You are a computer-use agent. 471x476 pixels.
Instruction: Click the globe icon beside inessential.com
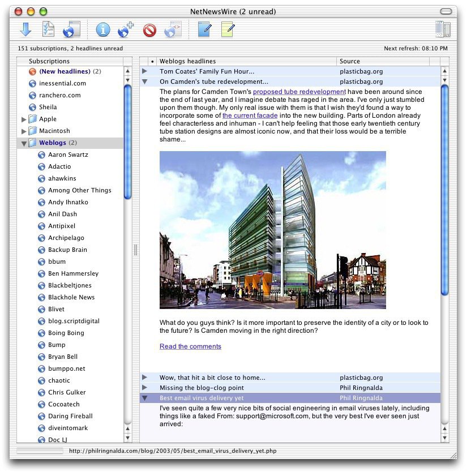[x=32, y=83]
